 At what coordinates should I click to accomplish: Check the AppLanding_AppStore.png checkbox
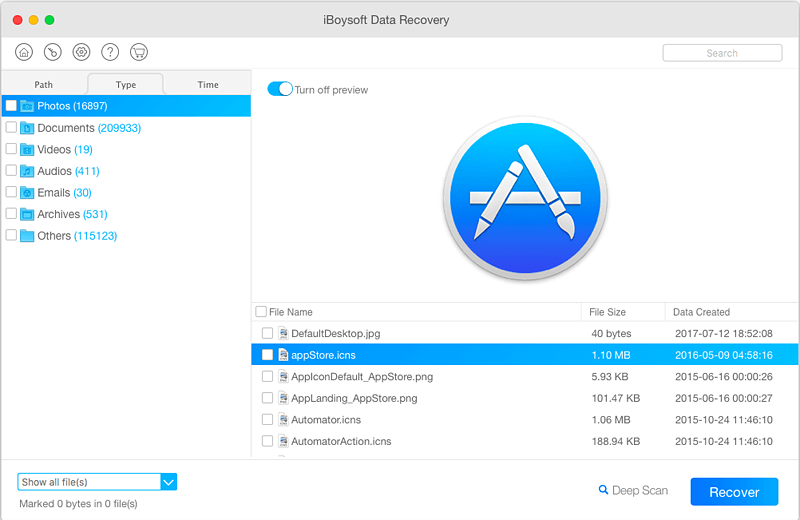pyautogui.click(x=267, y=398)
